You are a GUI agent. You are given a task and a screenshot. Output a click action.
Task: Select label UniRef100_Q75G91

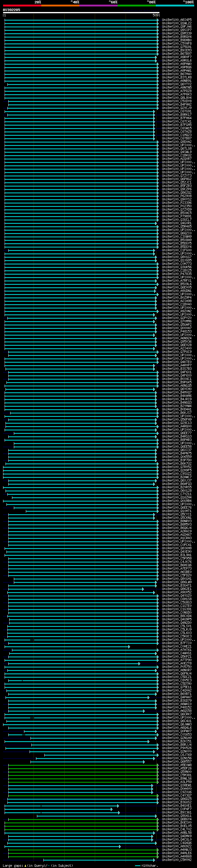(177, 47)
